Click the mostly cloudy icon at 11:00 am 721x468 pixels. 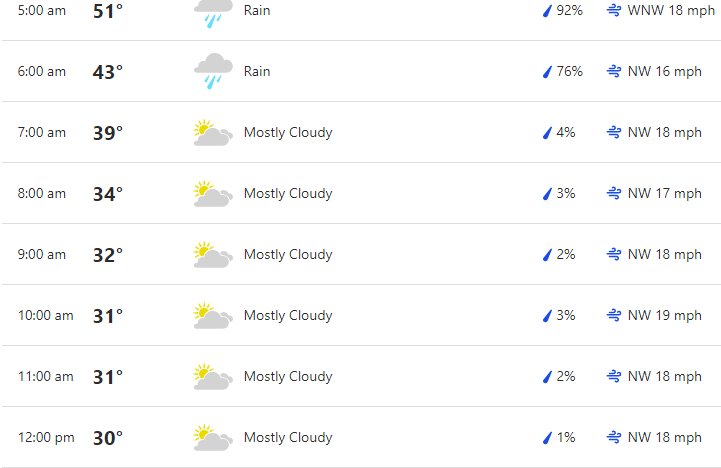pos(213,377)
